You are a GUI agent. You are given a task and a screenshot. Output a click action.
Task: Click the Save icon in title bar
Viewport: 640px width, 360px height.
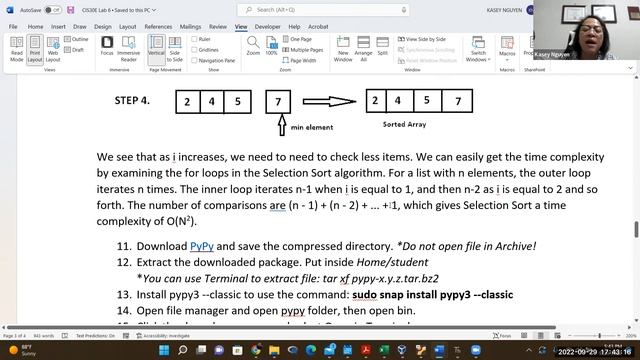click(x=71, y=10)
